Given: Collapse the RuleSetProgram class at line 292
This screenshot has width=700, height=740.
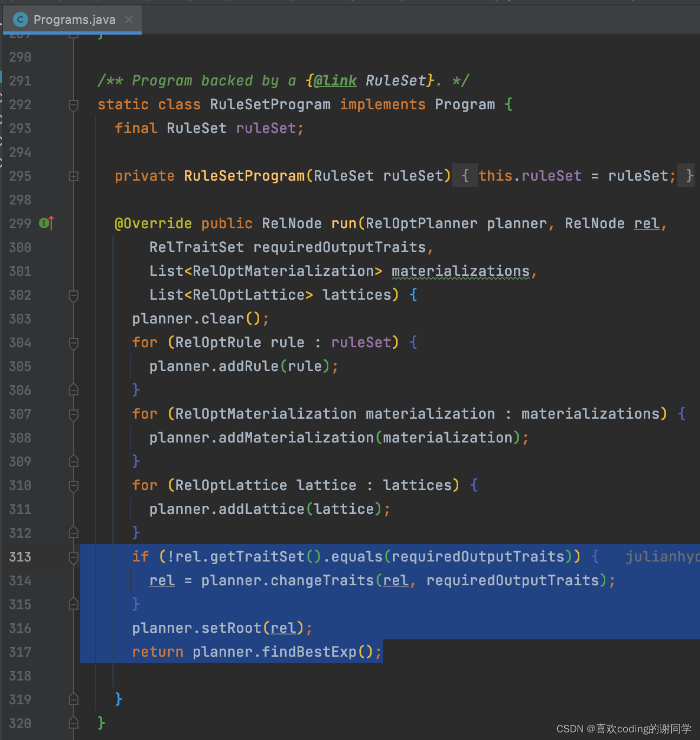Looking at the screenshot, I should 74,105.
